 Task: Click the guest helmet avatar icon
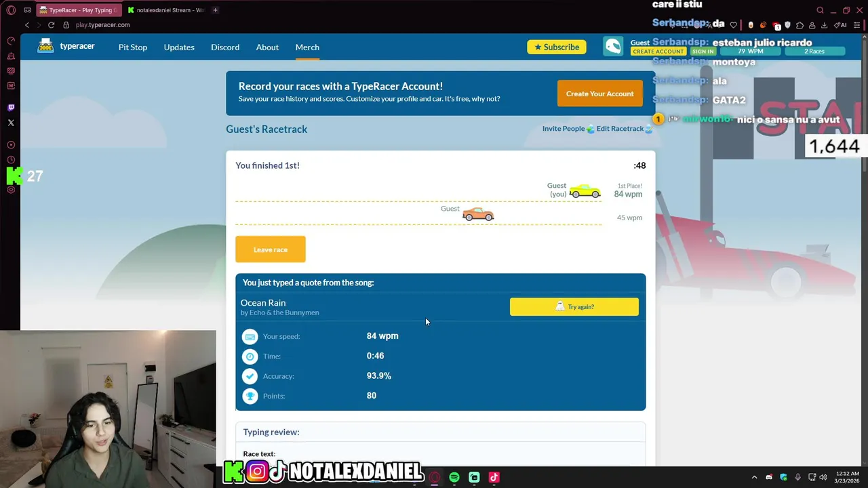tap(613, 46)
